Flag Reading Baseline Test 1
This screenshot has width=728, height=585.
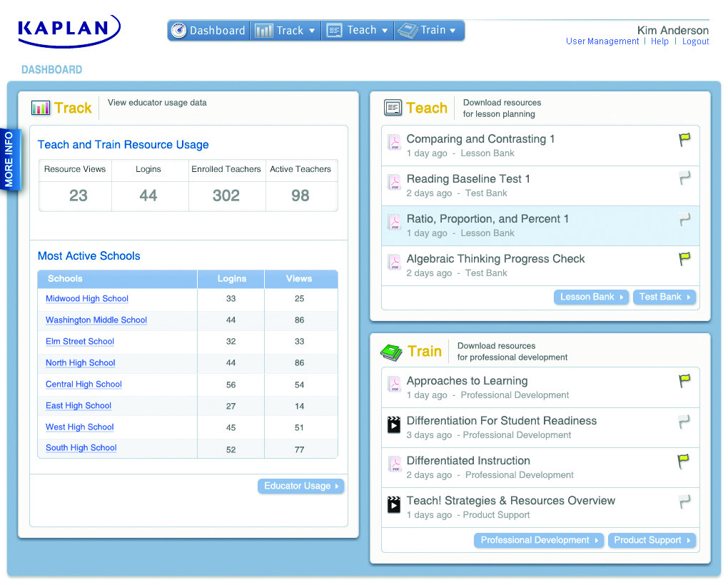coord(684,178)
